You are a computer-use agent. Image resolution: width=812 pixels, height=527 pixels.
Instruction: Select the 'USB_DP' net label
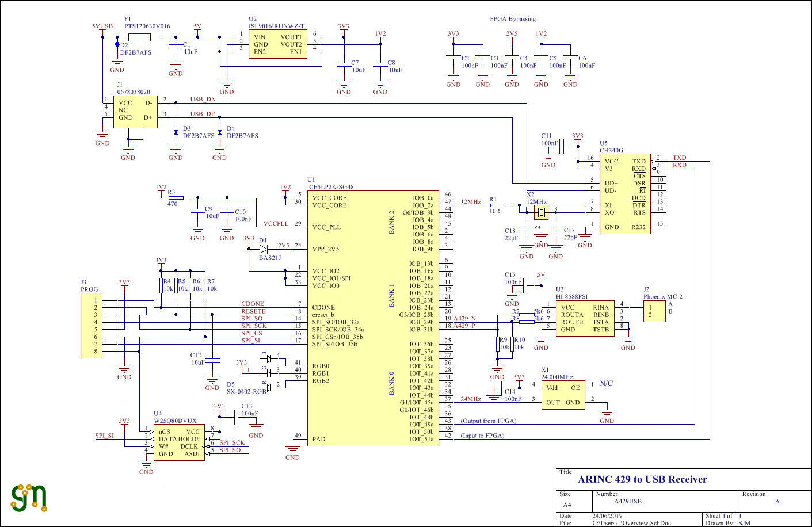click(203, 114)
